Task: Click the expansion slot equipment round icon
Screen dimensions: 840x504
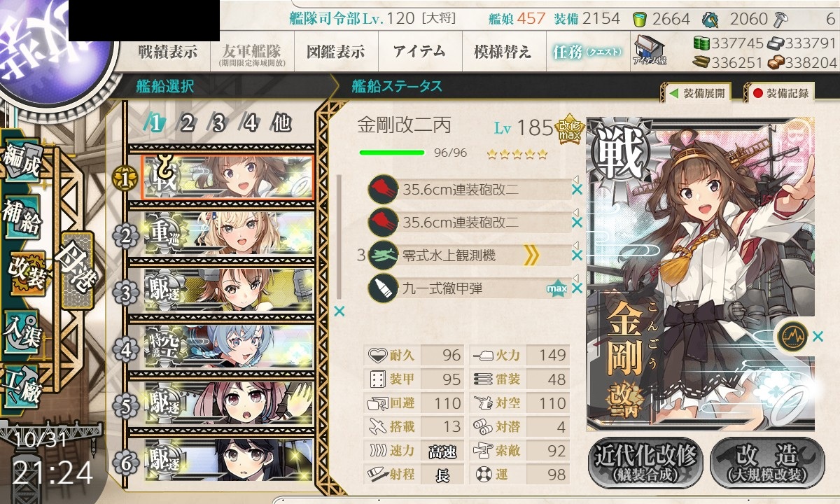Action: point(792,335)
